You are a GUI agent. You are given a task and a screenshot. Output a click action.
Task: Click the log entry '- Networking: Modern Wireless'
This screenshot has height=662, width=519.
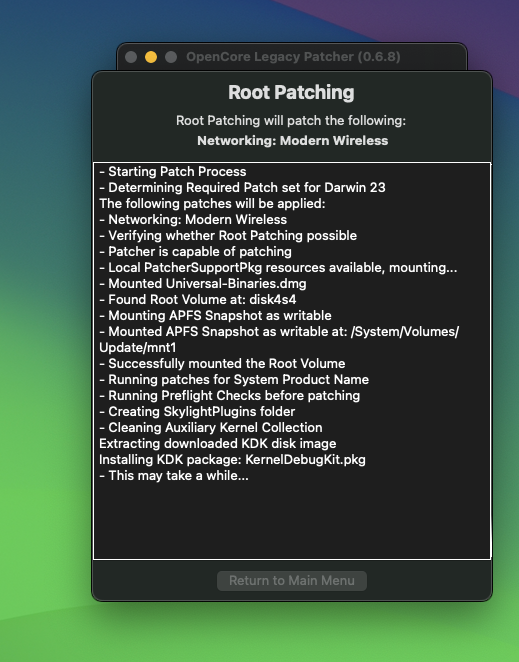(193, 220)
